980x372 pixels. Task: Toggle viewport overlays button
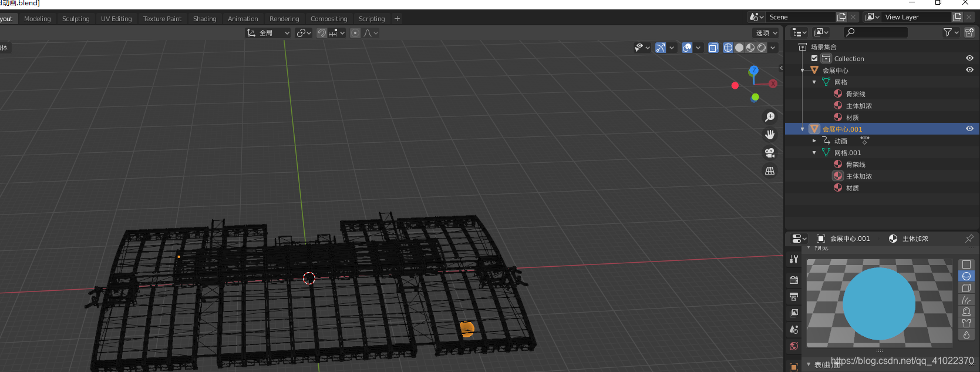pyautogui.click(x=687, y=48)
